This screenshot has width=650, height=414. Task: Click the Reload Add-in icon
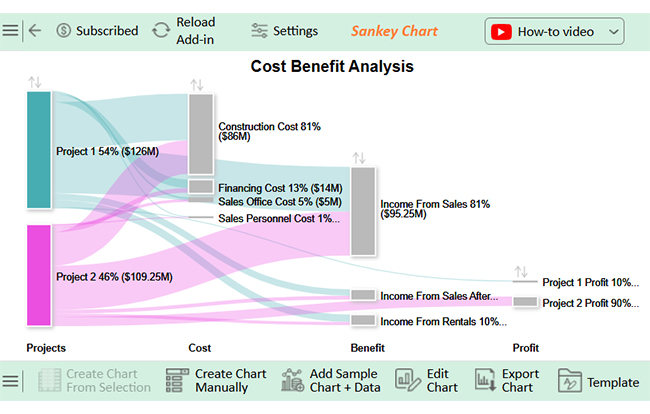pyautogui.click(x=161, y=31)
